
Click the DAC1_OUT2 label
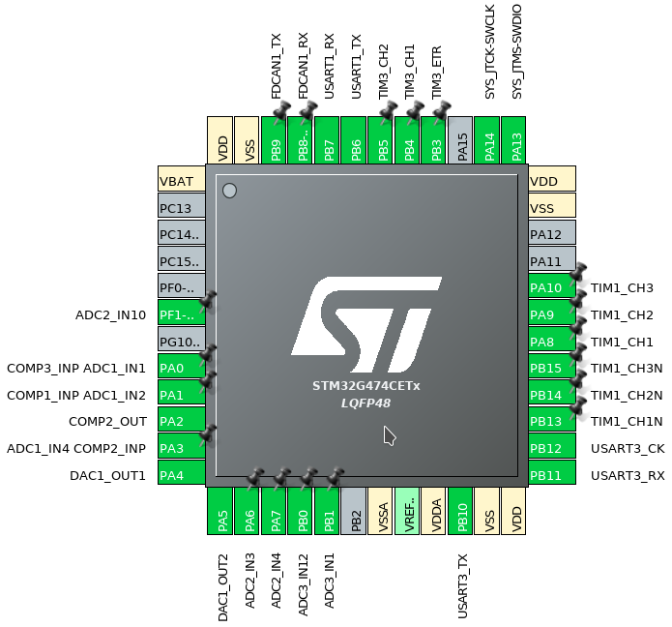(222, 587)
